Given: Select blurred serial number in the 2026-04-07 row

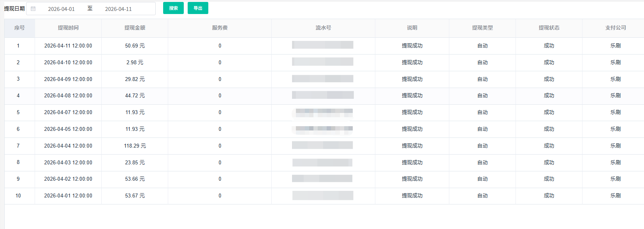Looking at the screenshot, I should (323, 112).
